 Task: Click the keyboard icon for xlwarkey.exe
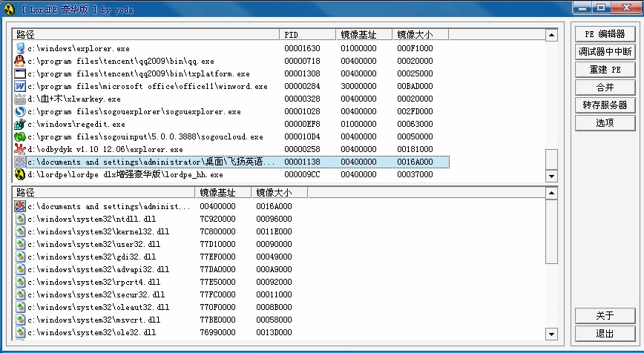[x=20, y=99]
